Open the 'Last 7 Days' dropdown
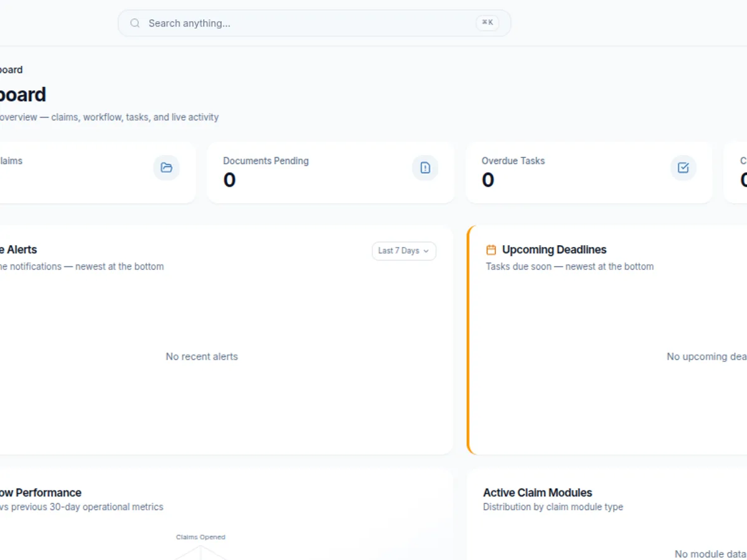The image size is (747, 560). 404,251
